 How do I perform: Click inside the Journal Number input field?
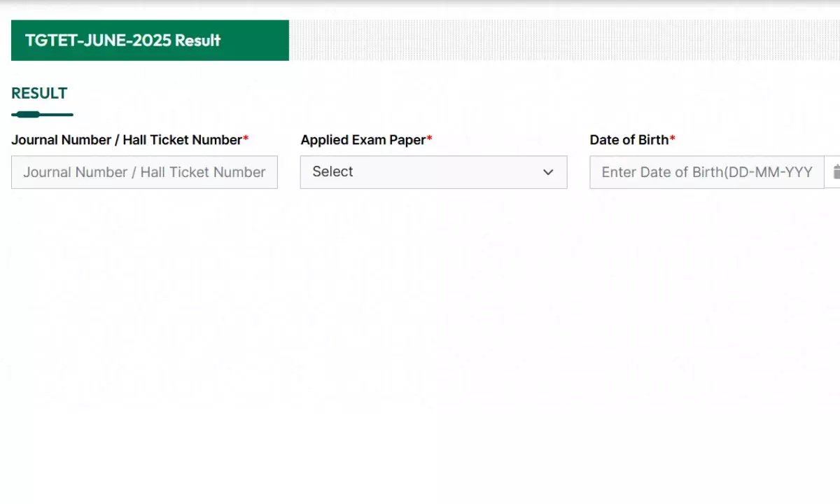coord(144,172)
